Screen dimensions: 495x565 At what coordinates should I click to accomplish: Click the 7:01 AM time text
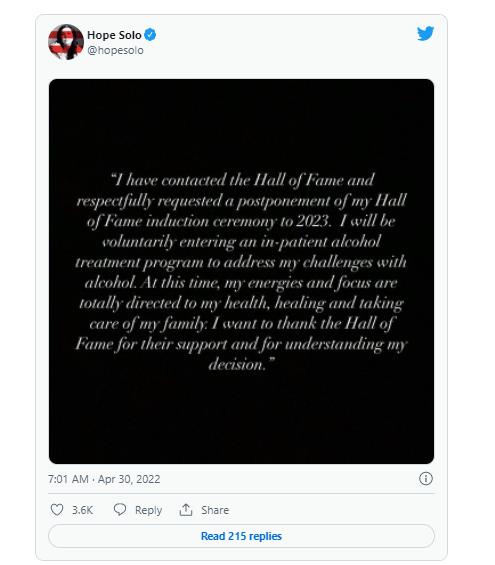68,479
